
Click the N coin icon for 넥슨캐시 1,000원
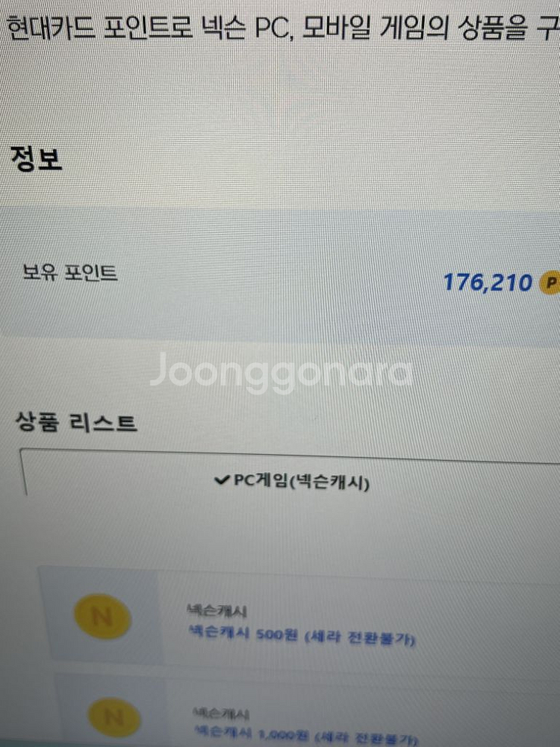pos(114,717)
